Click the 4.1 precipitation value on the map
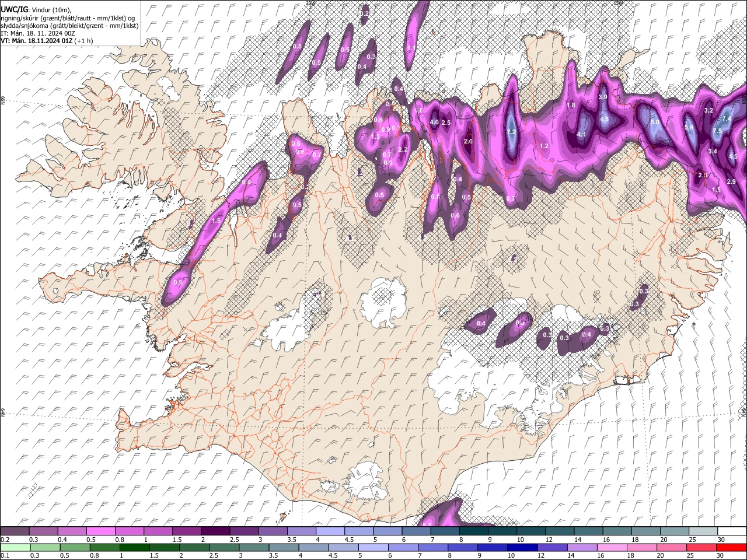Image resolution: width=747 pixels, height=560 pixels. (x=581, y=135)
